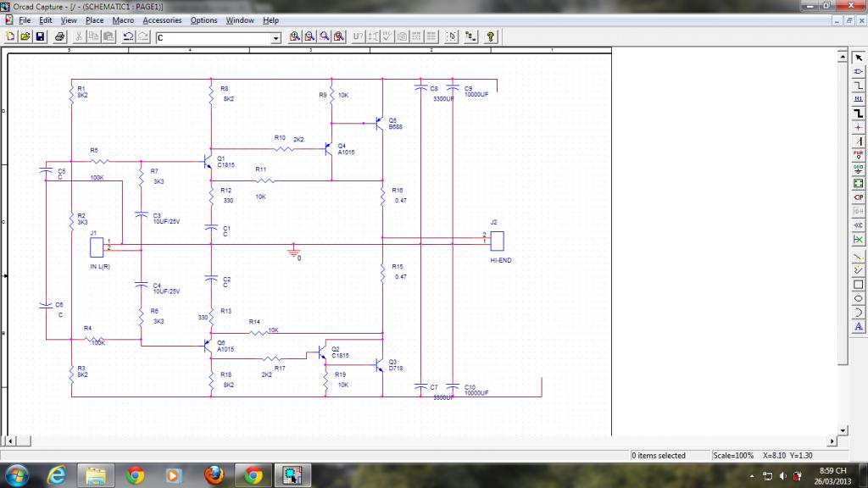Select the Place Net Alias tool
Image resolution: width=868 pixels, height=488 pixels.
[858, 99]
